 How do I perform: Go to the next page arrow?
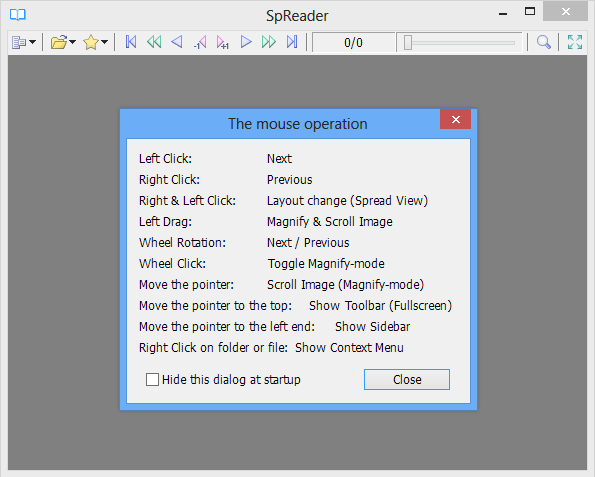(x=246, y=42)
